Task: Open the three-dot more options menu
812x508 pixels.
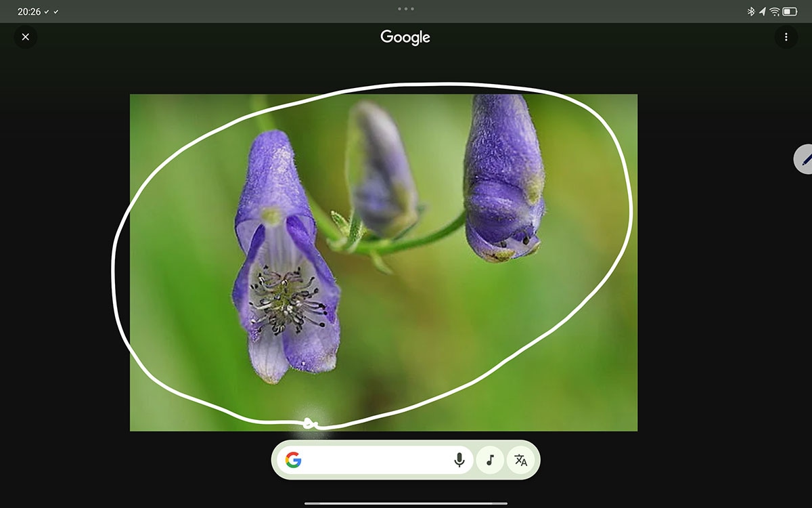Action: 786,37
